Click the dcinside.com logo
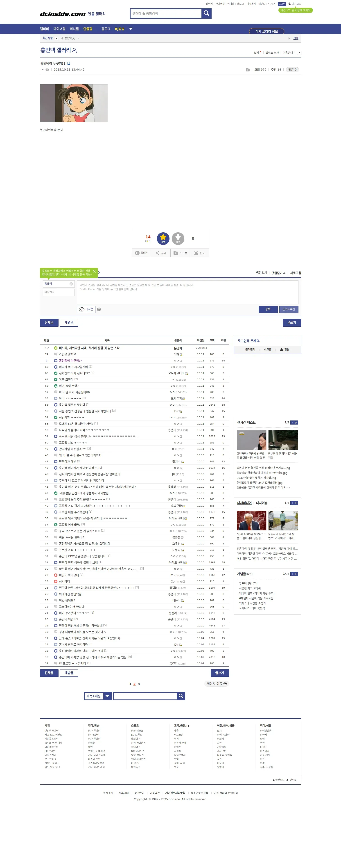 (63, 14)
